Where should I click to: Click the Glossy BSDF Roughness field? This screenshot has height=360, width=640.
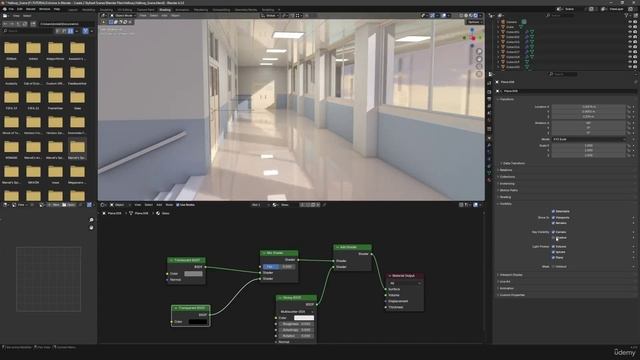pyautogui.click(x=296, y=324)
